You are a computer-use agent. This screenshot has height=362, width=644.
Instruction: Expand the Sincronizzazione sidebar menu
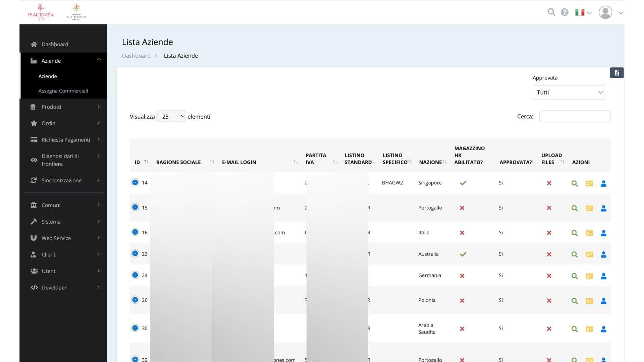tap(63, 180)
